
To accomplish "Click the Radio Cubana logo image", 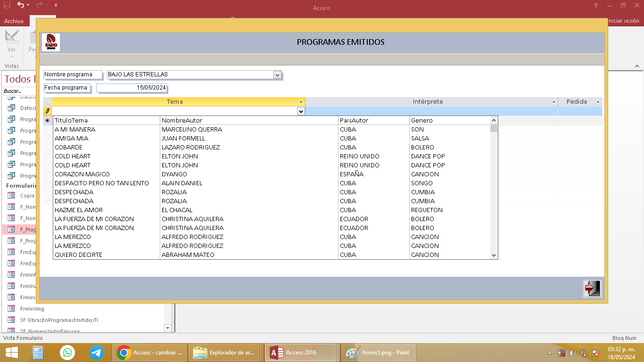I will [51, 42].
